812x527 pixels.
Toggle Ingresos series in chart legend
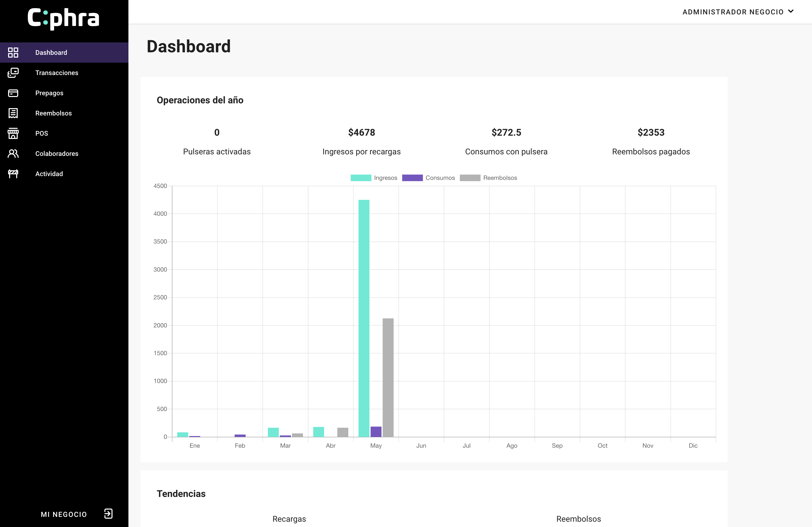click(x=385, y=178)
